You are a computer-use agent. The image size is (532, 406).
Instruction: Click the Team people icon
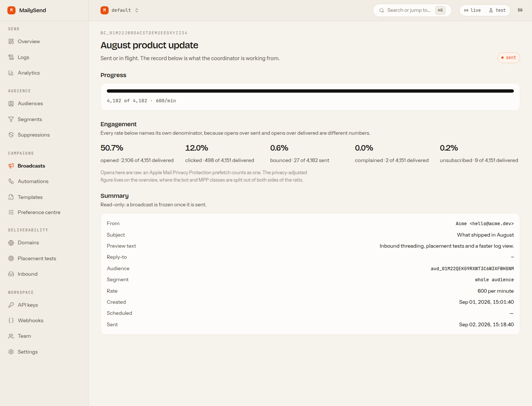[11, 336]
